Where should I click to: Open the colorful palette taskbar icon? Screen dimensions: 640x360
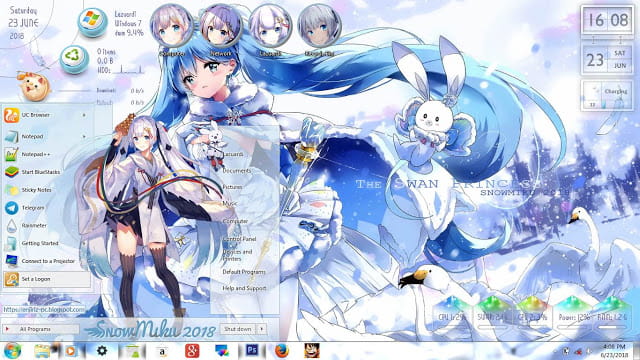[222, 351]
